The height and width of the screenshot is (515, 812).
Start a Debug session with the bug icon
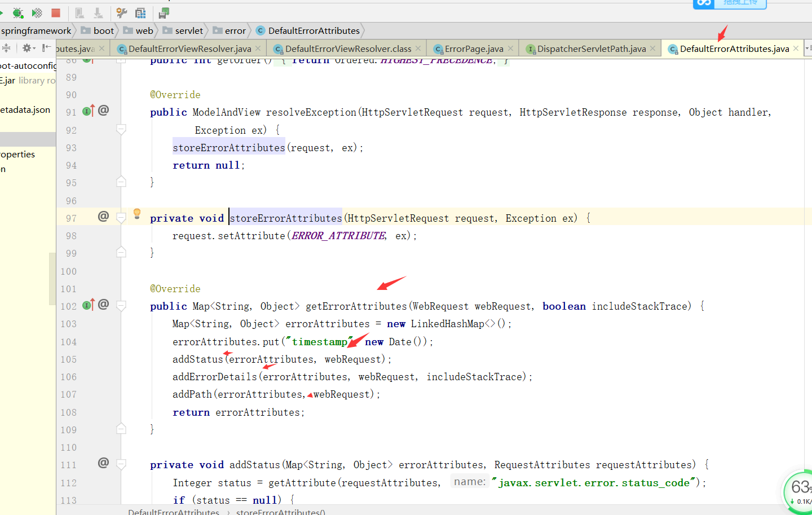pos(17,12)
